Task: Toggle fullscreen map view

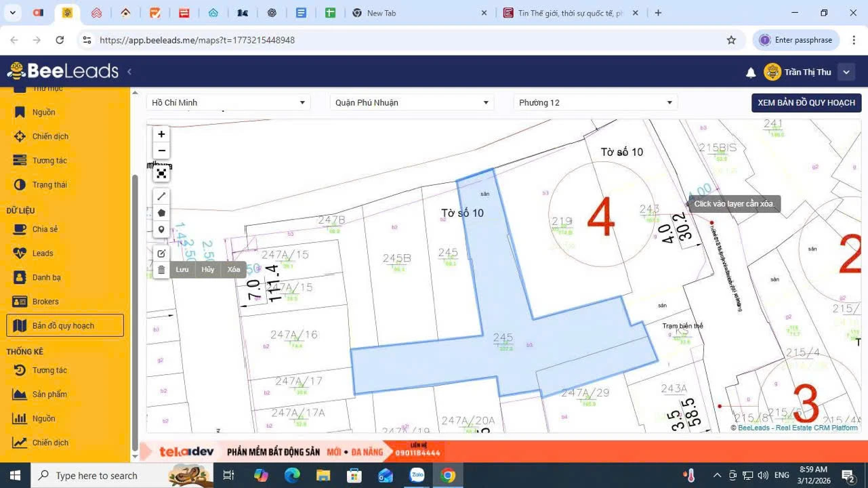Action: point(161,174)
